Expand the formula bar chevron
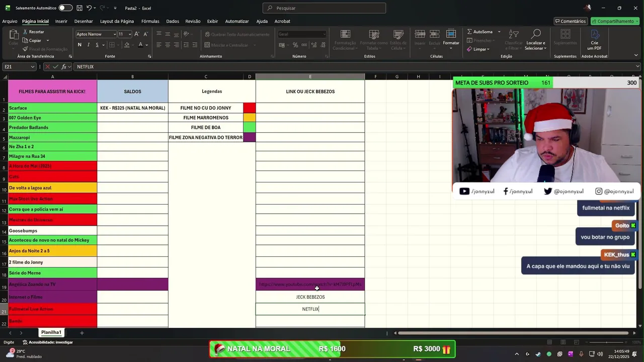 tap(638, 66)
